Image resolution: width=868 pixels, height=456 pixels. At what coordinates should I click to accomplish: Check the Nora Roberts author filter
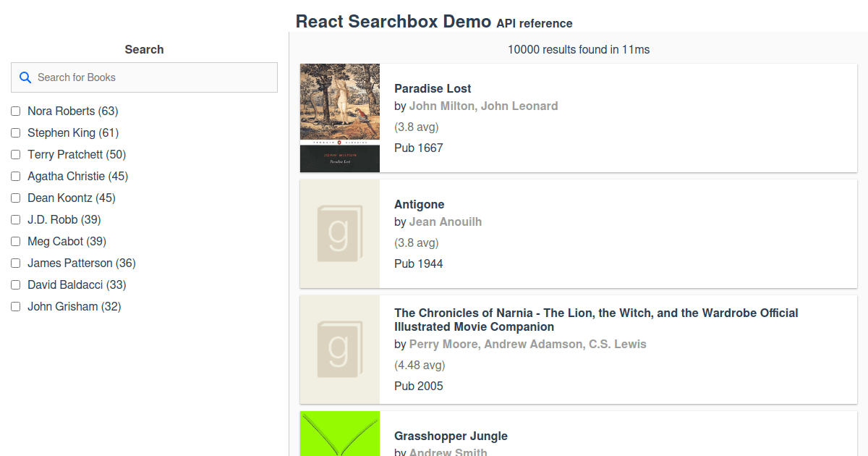[15, 111]
